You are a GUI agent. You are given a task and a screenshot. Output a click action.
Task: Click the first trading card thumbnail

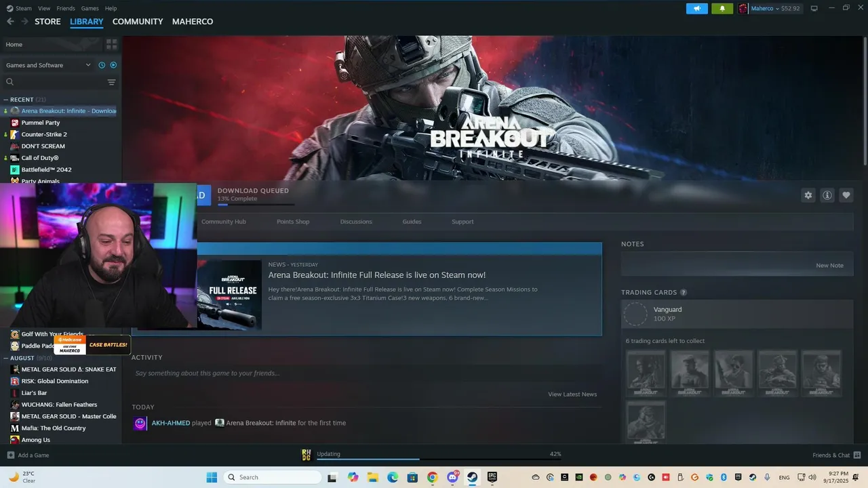coord(646,373)
